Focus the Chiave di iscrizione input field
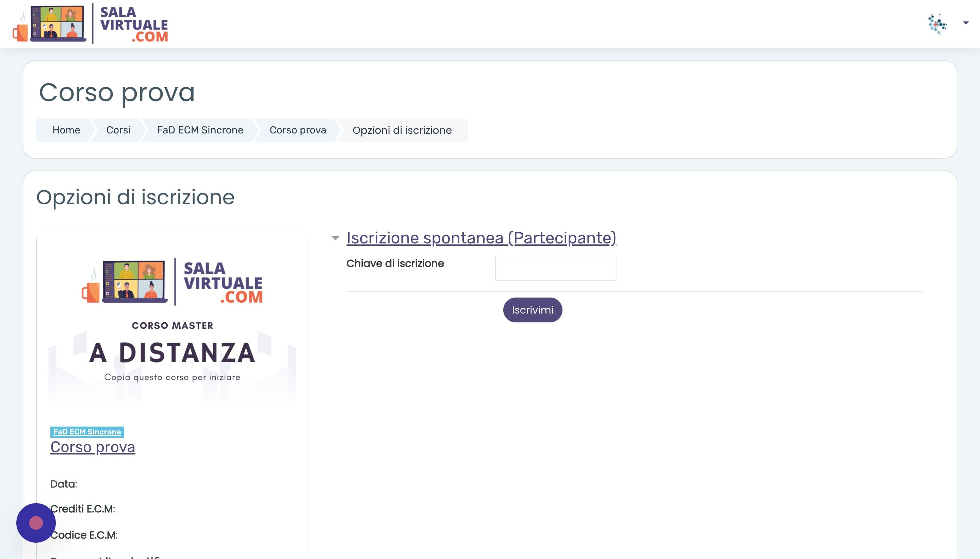Image resolution: width=980 pixels, height=559 pixels. click(x=556, y=268)
